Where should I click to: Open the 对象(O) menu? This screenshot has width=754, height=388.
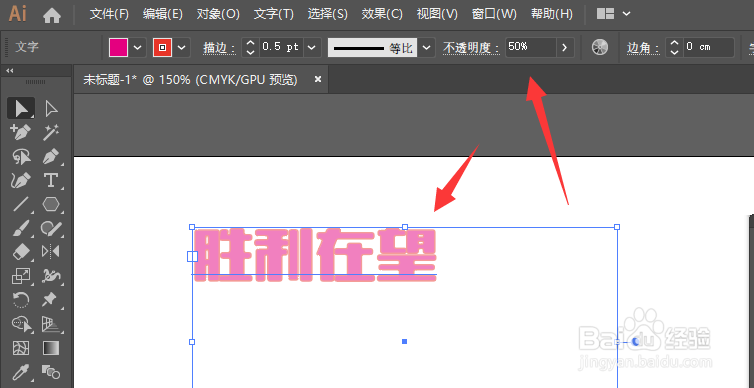[218, 14]
